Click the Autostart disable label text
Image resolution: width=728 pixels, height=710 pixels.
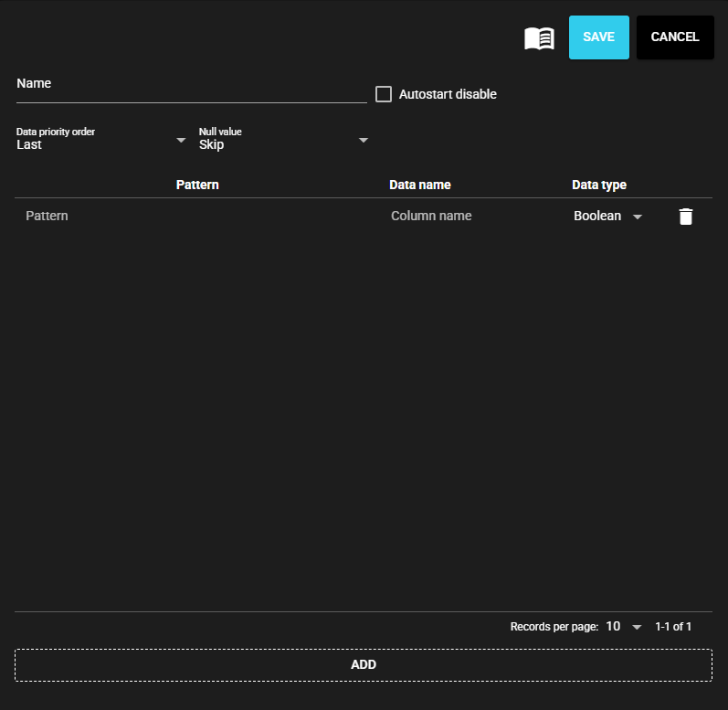click(448, 94)
